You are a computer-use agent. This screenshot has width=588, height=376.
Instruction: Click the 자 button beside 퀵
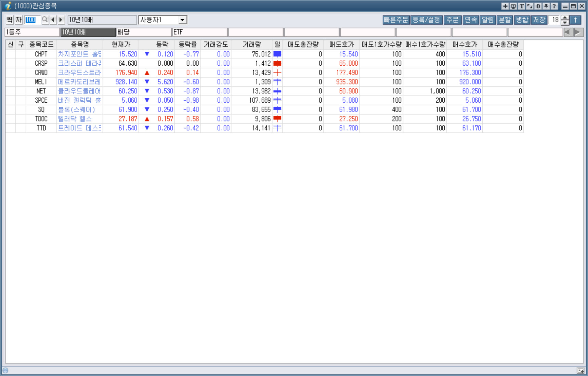coord(18,20)
